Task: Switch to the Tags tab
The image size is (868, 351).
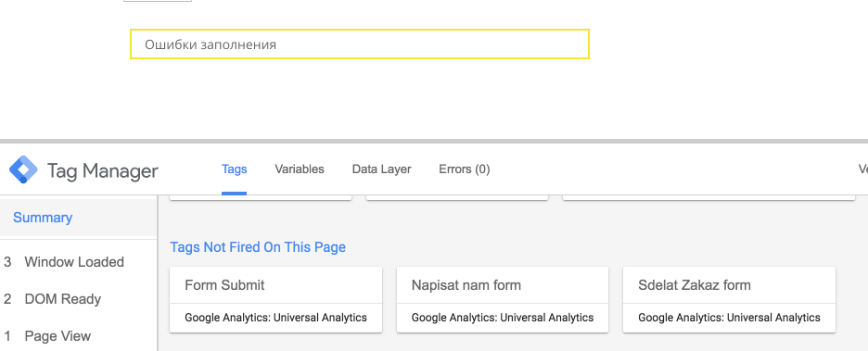Action: point(235,169)
